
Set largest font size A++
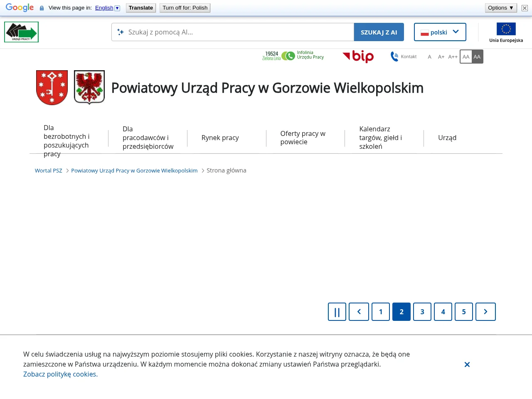click(453, 57)
